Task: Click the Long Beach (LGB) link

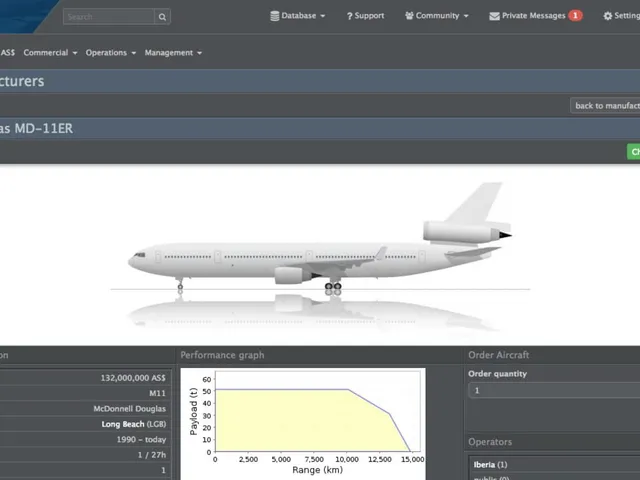Action: point(134,424)
